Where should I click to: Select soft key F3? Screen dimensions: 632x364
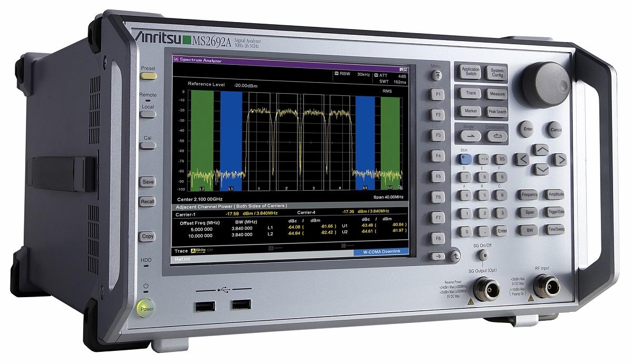click(437, 135)
